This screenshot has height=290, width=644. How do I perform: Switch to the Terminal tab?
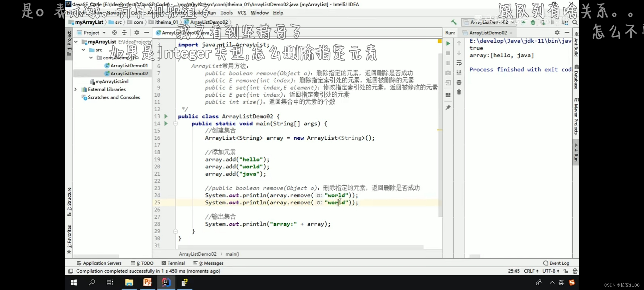173,263
